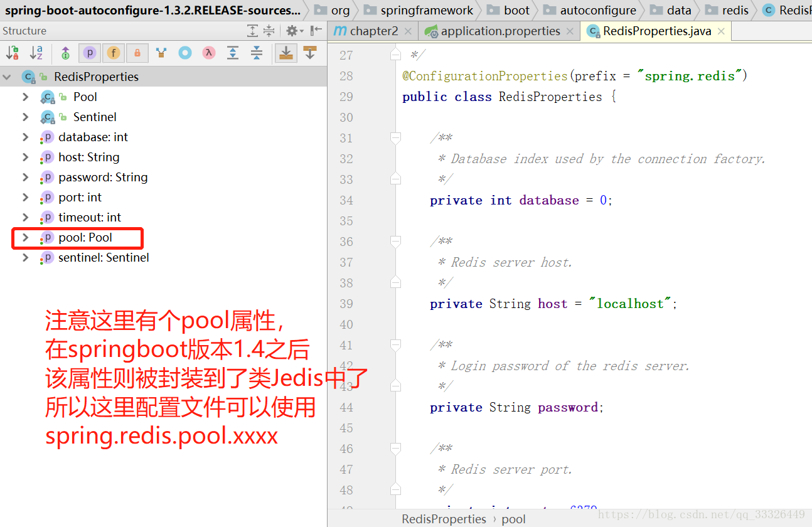This screenshot has height=527, width=812.
Task: Expand the Sentinel class node
Action: pyautogui.click(x=25, y=117)
